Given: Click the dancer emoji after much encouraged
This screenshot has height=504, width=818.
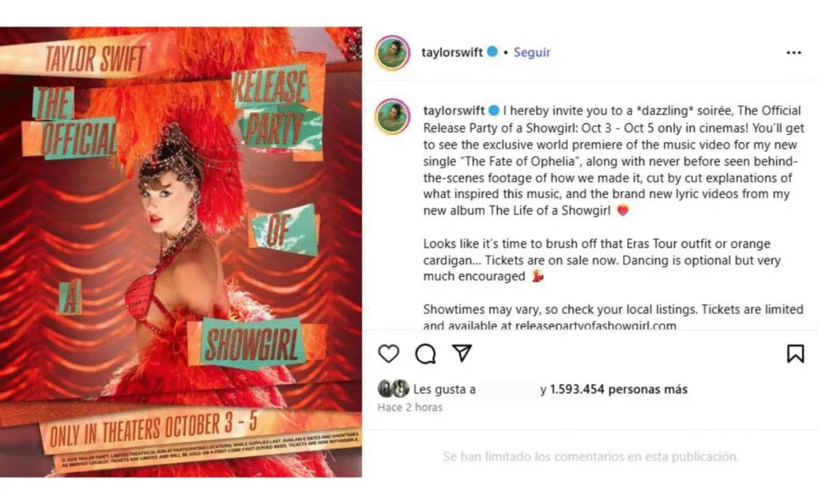Looking at the screenshot, I should pyautogui.click(x=538, y=276).
